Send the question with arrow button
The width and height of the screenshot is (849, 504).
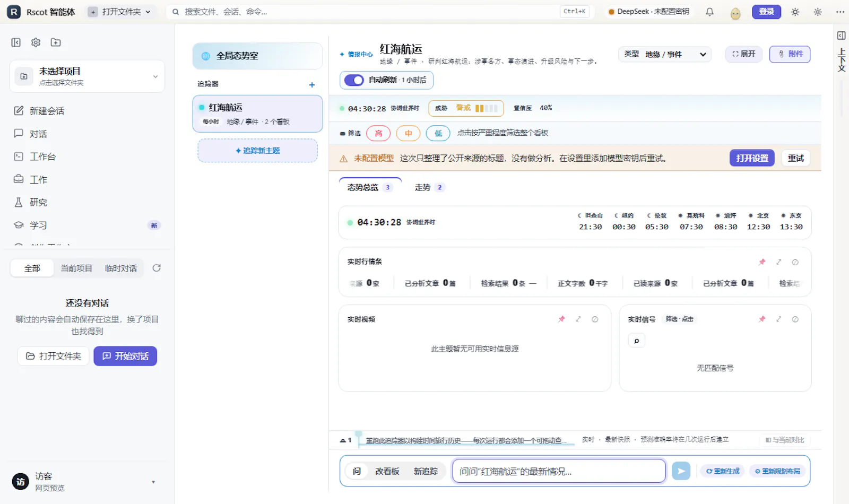(681, 471)
